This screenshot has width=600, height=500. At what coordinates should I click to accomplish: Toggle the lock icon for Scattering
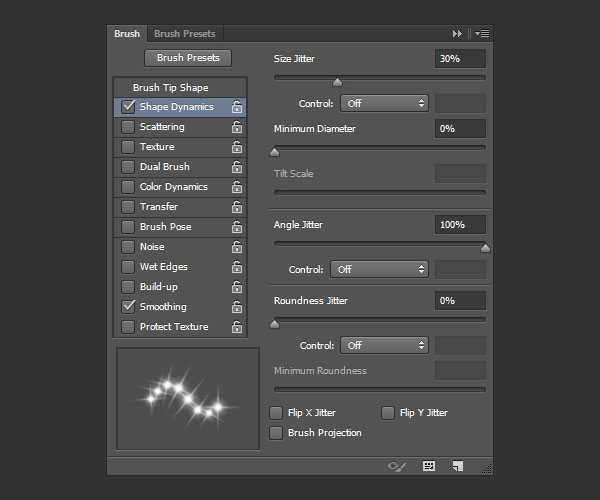pos(237,127)
